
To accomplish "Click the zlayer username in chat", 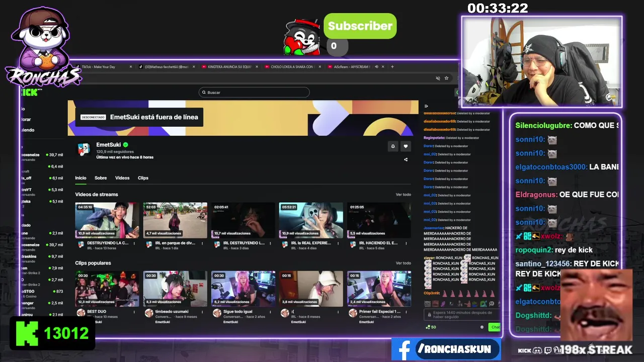I will pyautogui.click(x=429, y=258).
